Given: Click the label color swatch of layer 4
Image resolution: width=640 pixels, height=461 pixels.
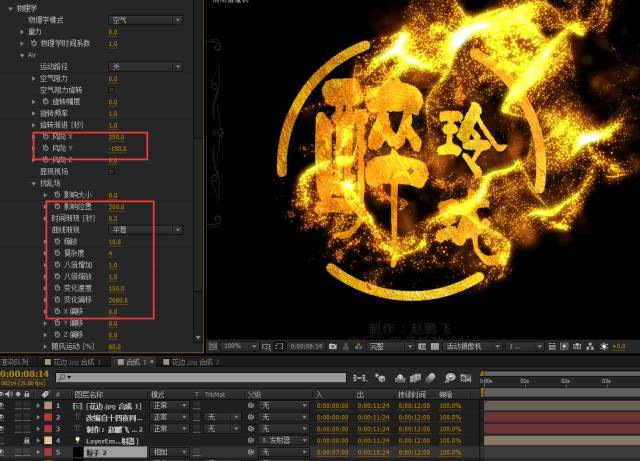Looking at the screenshot, I should (x=48, y=441).
